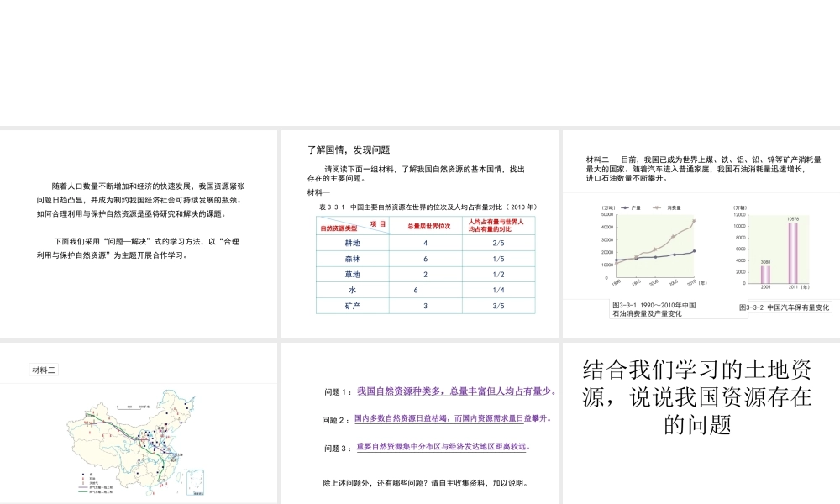The width and height of the screenshot is (840, 504).
Task: Click the 问题 3 label
Action: pos(338,449)
